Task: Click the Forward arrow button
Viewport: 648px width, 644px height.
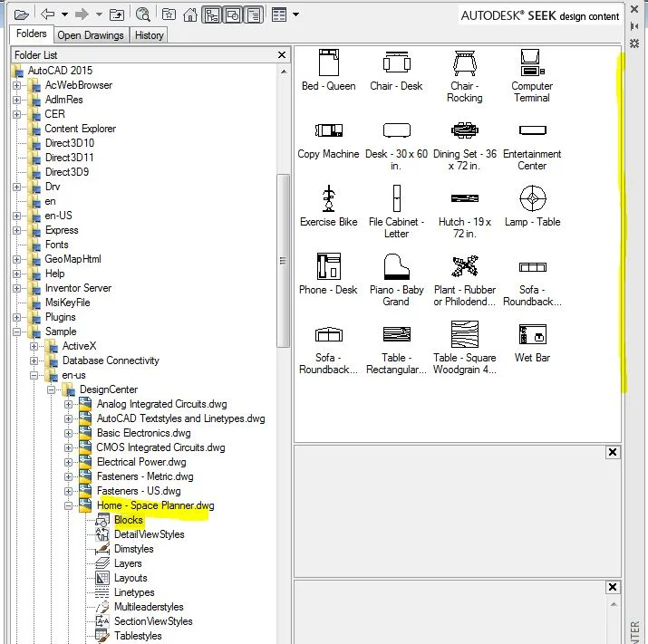Action: [x=82, y=14]
